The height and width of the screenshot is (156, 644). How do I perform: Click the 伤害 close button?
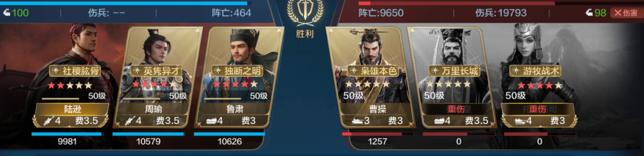(626, 13)
